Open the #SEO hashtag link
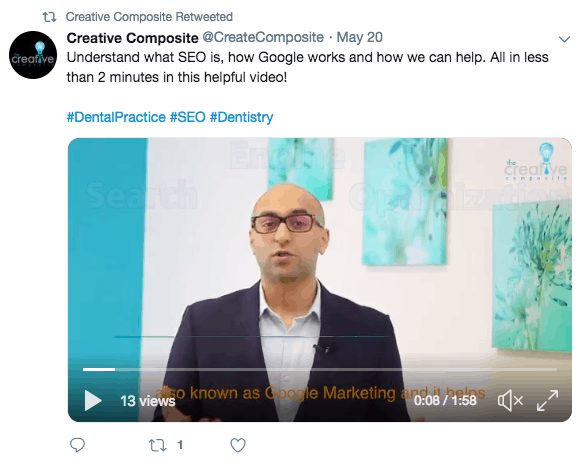This screenshot has height=463, width=584. point(188,117)
